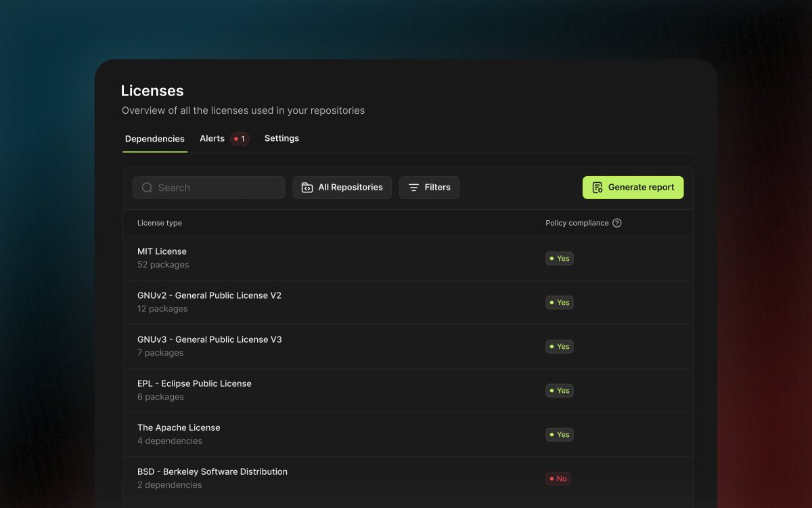Select The Apache License row title
This screenshot has height=508, width=812.
(x=179, y=427)
